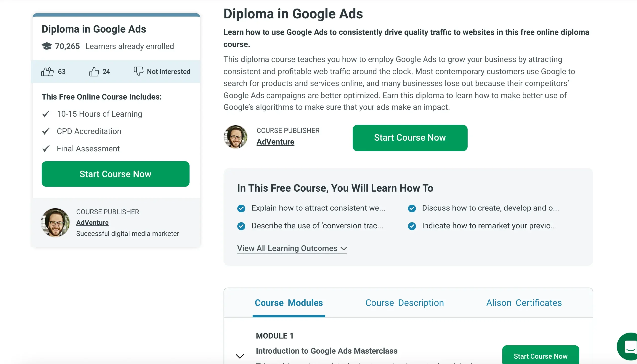Collapse Module 1 with the chevron arrow
637x364 pixels.
coord(240,356)
